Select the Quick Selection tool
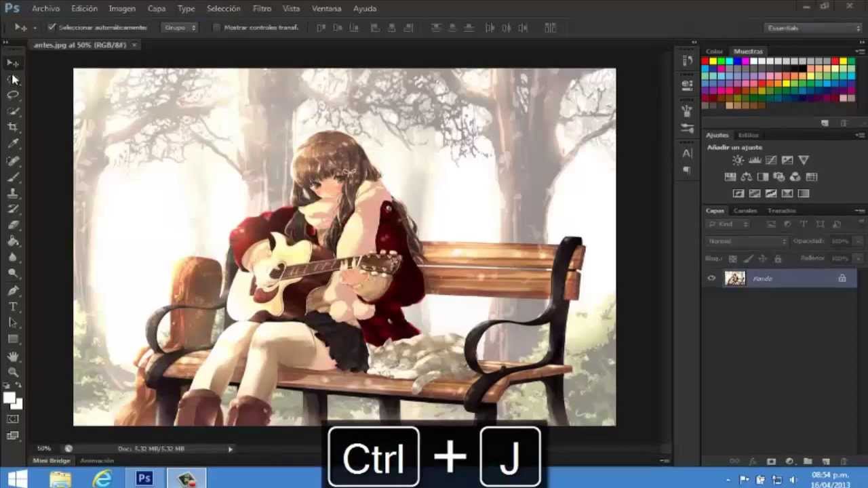 click(13, 112)
